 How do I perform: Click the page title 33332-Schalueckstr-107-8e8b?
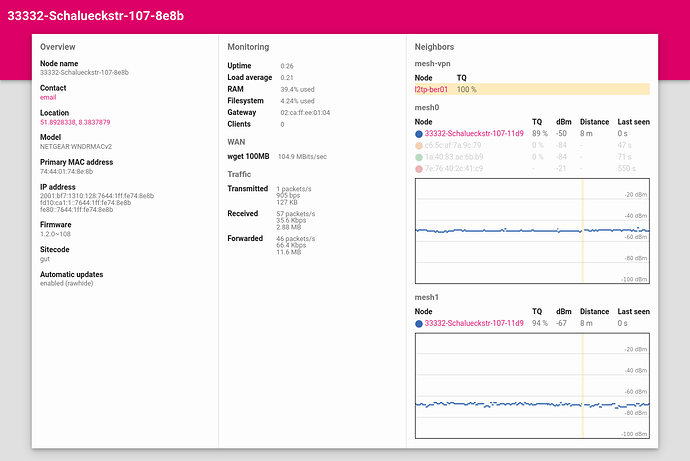tap(95, 16)
